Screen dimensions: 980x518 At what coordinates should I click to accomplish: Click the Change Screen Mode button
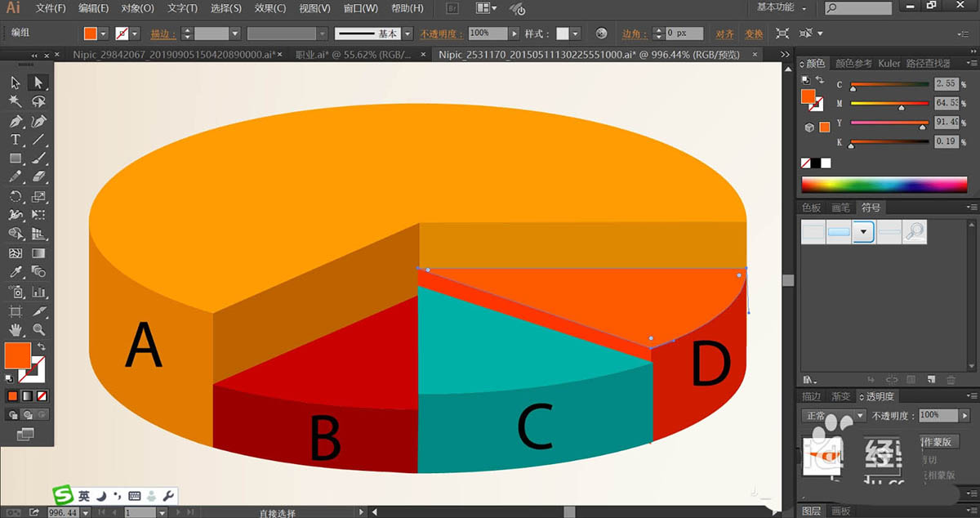point(25,433)
